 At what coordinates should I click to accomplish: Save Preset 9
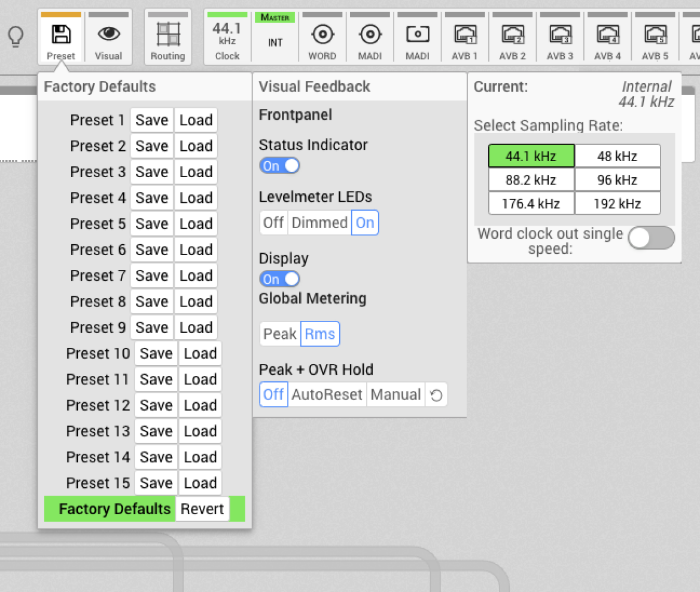click(152, 327)
